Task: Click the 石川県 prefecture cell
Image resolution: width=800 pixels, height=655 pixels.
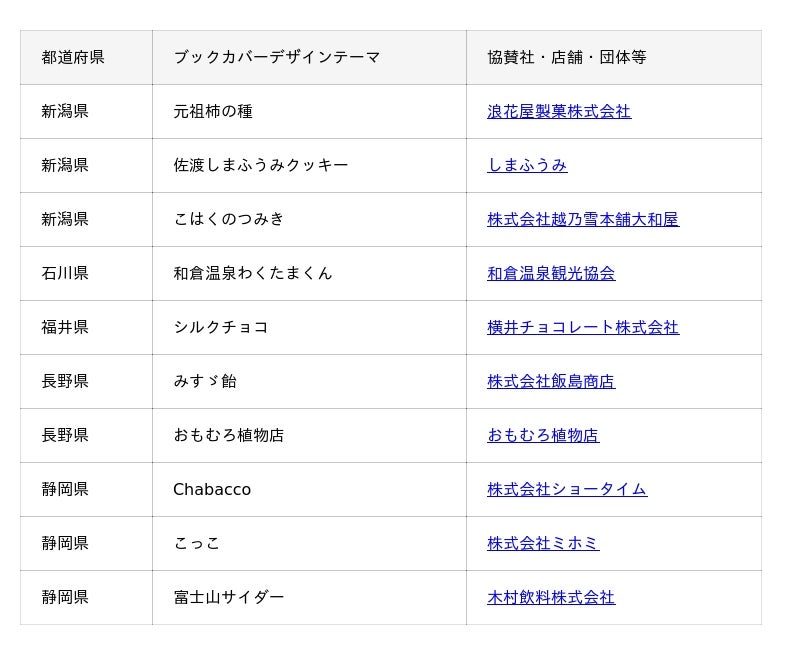Action: 65,274
